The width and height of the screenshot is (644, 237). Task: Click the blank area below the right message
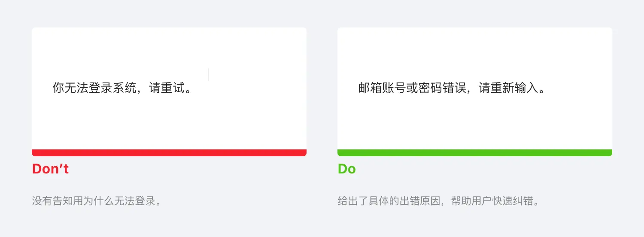click(474, 125)
